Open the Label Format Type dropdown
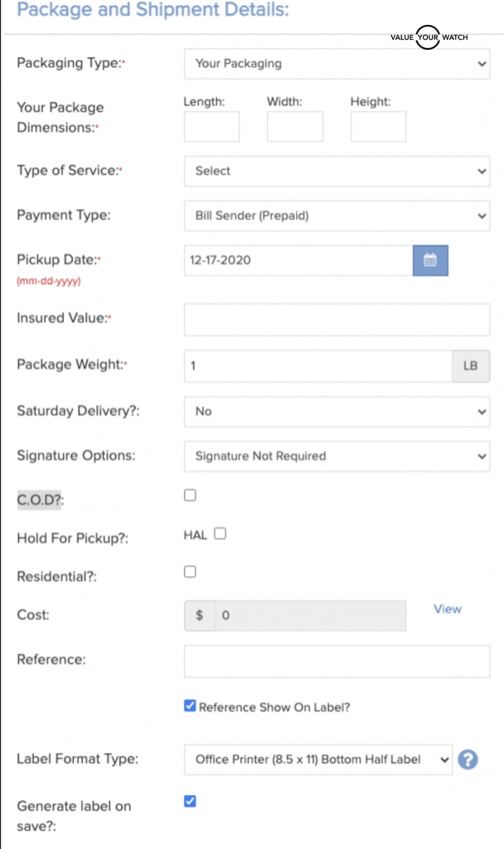Viewport: 504px width, 849px height. pos(318,759)
